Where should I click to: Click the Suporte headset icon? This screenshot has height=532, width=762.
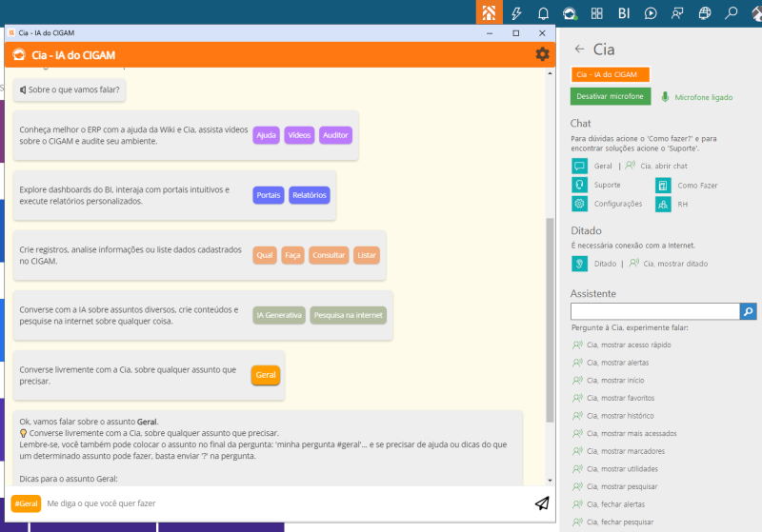[x=579, y=185]
